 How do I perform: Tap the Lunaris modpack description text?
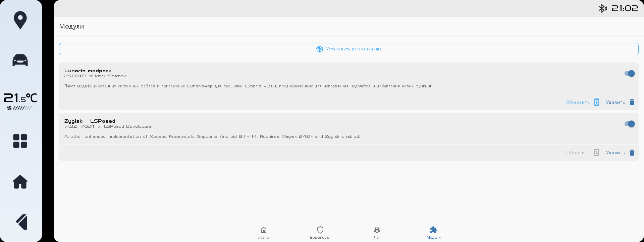pos(249,86)
